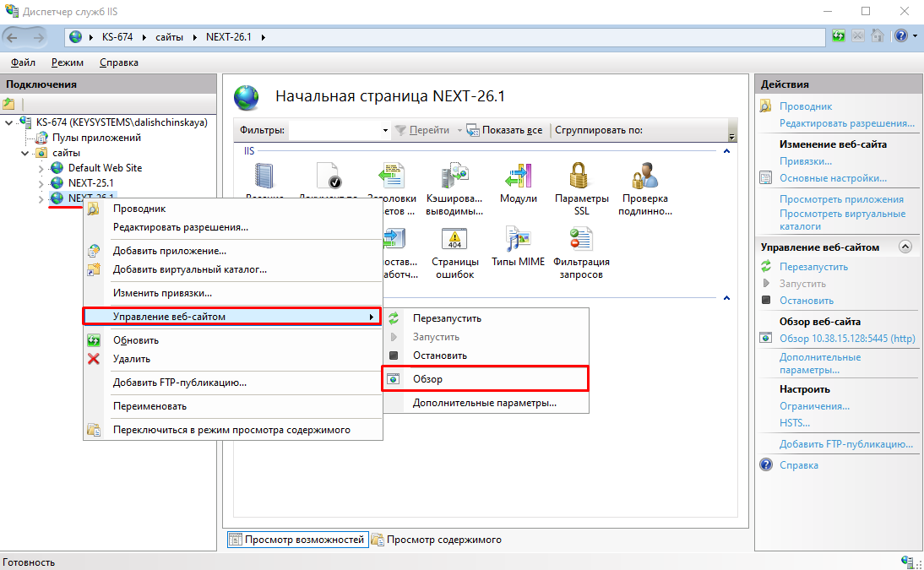Collapse the сайты tree node
The image size is (924, 570).
[x=25, y=153]
